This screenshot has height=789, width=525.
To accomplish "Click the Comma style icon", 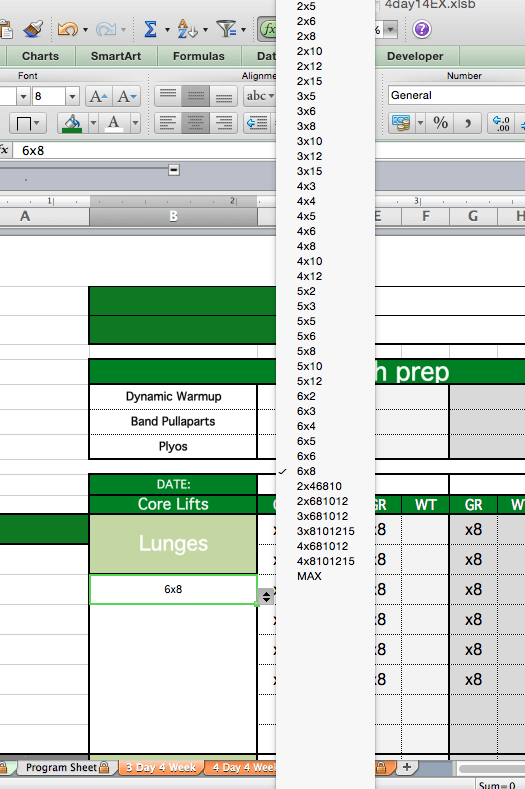I will tap(468, 123).
